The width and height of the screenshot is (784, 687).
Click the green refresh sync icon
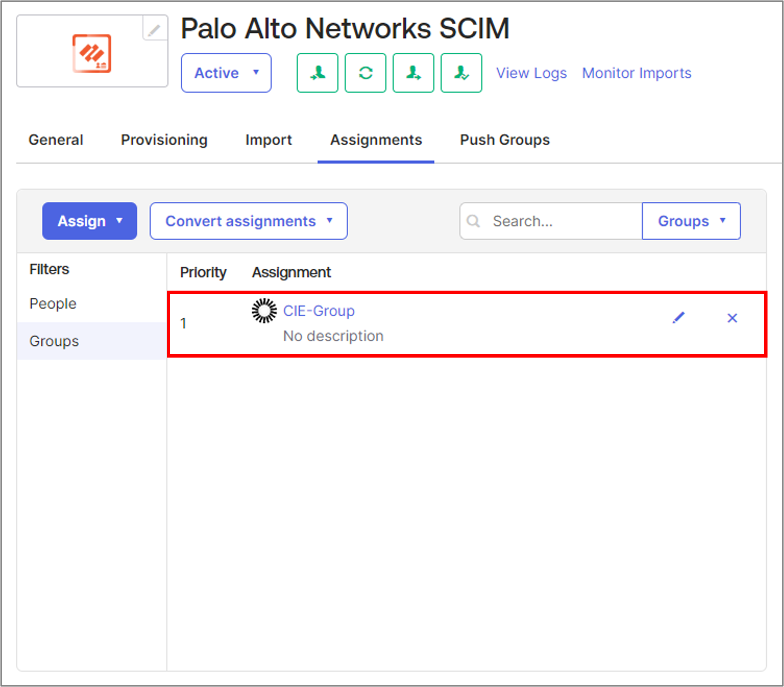click(366, 73)
